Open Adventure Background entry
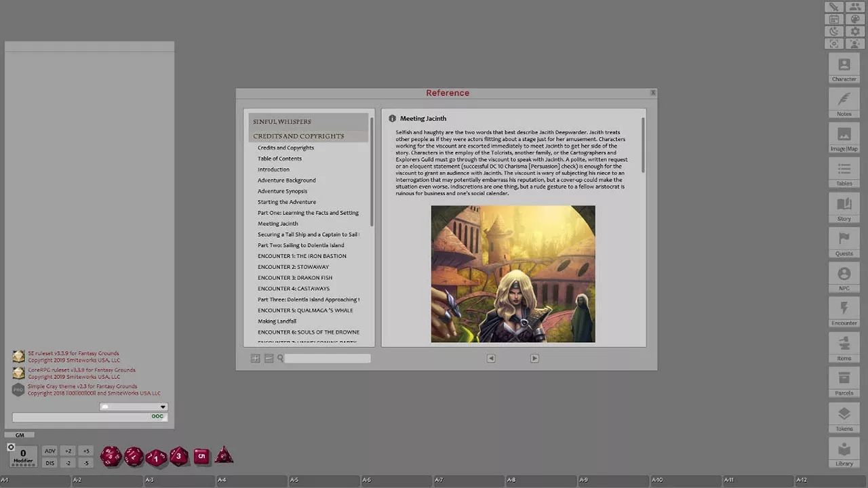Image resolution: width=868 pixels, height=488 pixels. 287,180
